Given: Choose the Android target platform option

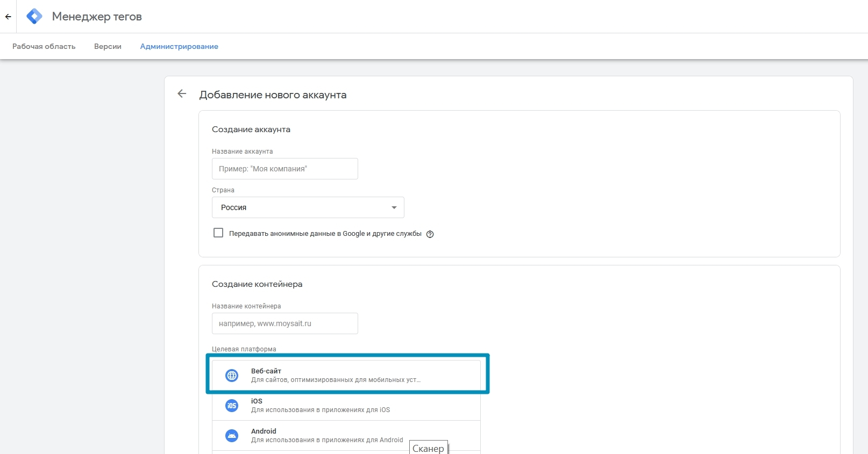Looking at the screenshot, I should pos(346,436).
